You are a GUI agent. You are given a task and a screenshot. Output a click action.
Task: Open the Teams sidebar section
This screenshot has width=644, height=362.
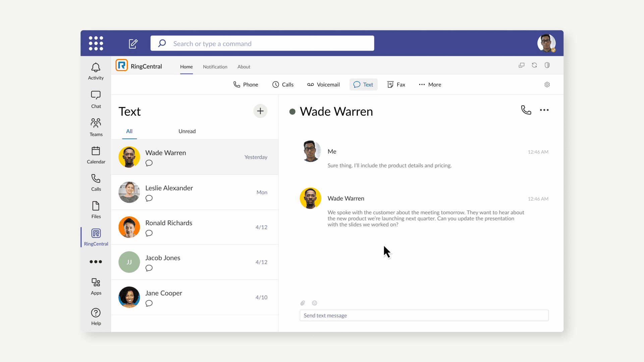(96, 127)
